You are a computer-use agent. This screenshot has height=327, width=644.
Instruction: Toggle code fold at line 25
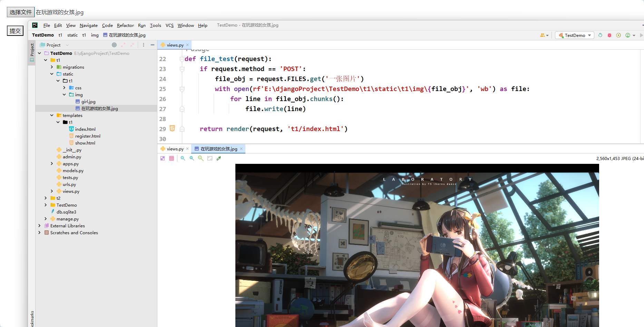[x=182, y=89]
